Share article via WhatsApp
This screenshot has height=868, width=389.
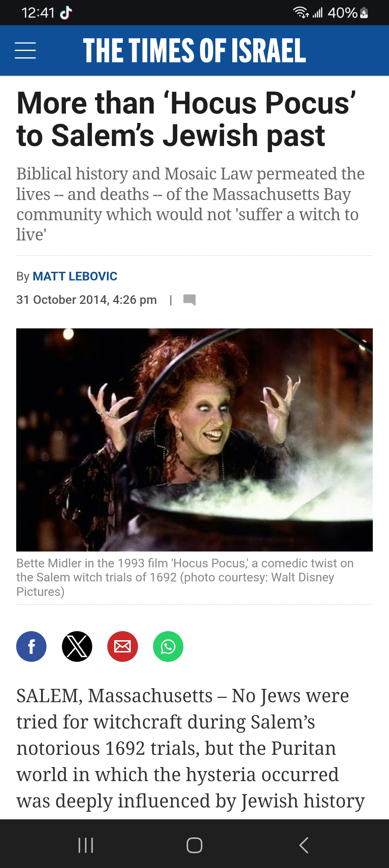(x=168, y=646)
